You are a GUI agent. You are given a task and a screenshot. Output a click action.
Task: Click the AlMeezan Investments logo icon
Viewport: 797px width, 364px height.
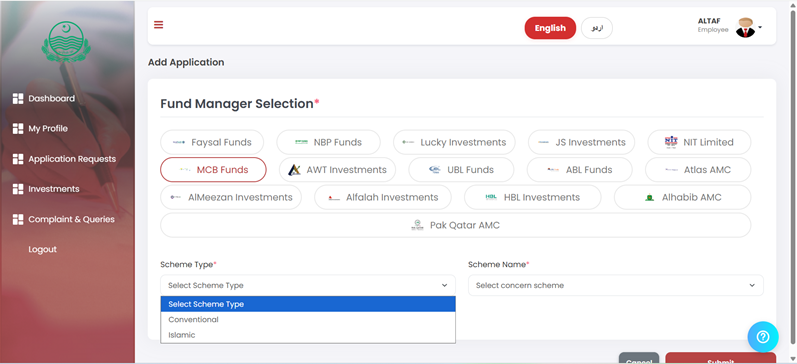176,197
